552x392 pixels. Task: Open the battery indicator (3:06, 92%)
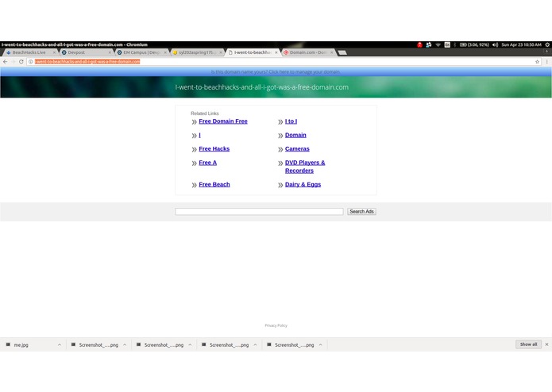[x=474, y=44]
